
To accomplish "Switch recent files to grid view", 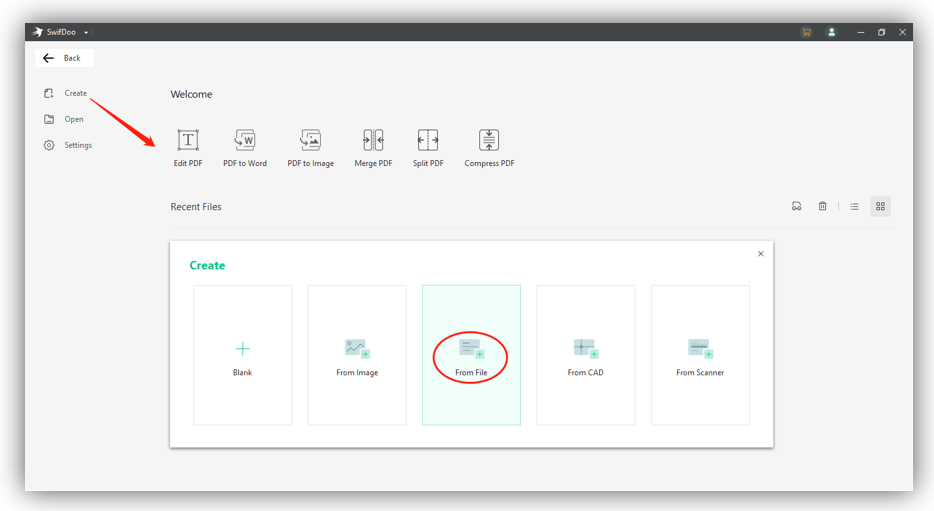I will (880, 207).
